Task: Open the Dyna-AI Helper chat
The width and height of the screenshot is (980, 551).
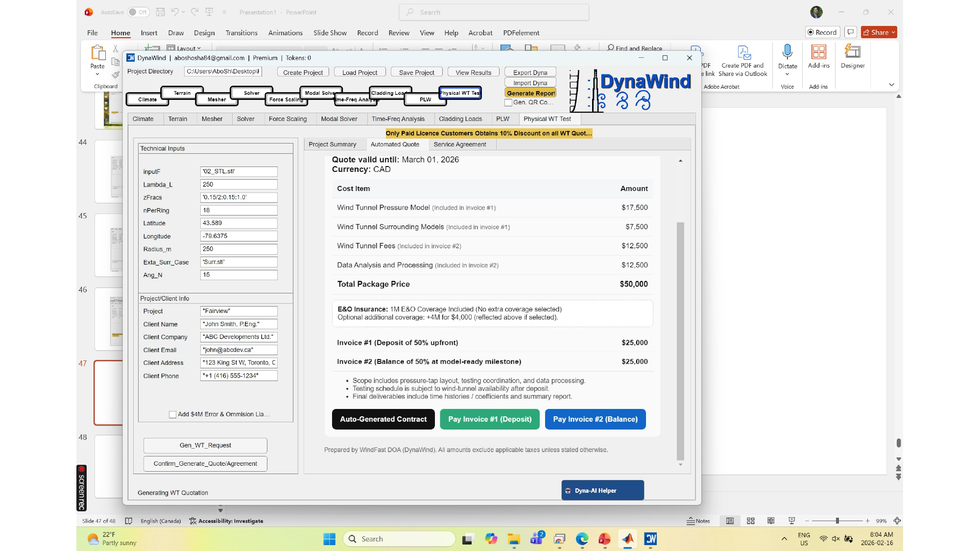Action: (602, 490)
